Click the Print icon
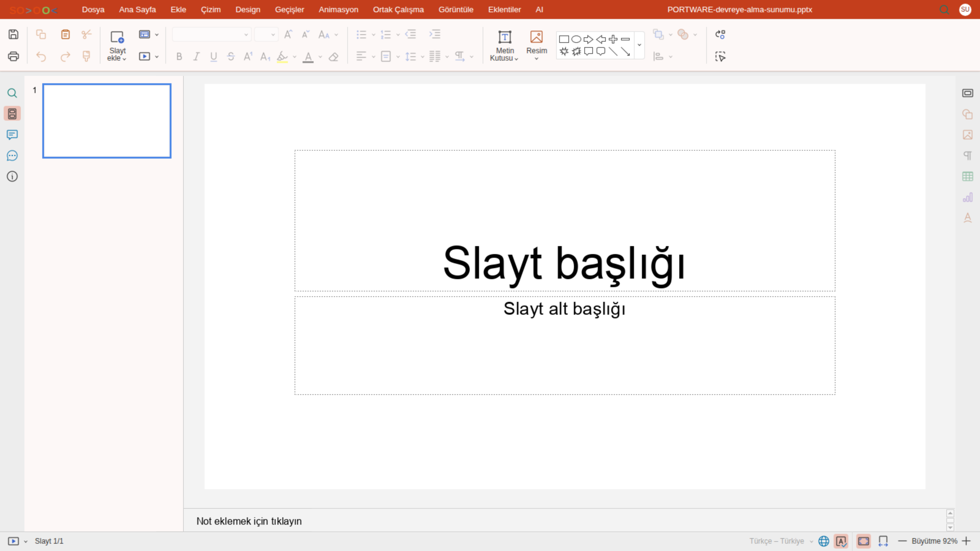The width and height of the screenshot is (980, 551). click(x=14, y=56)
